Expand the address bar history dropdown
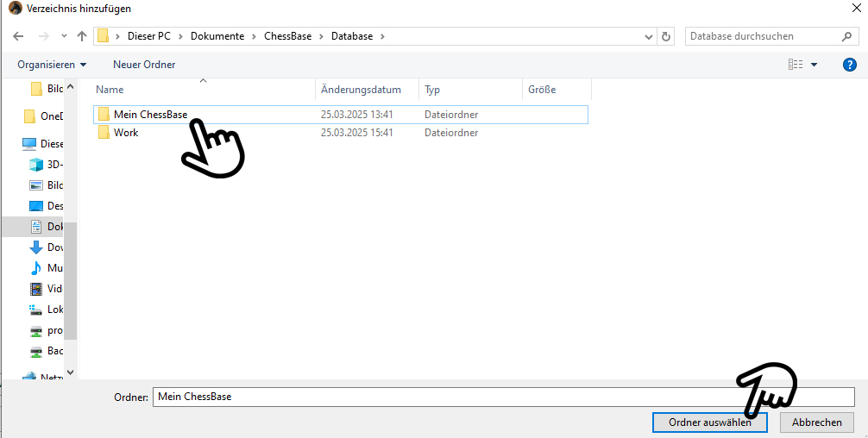The width and height of the screenshot is (868, 438). pos(650,36)
